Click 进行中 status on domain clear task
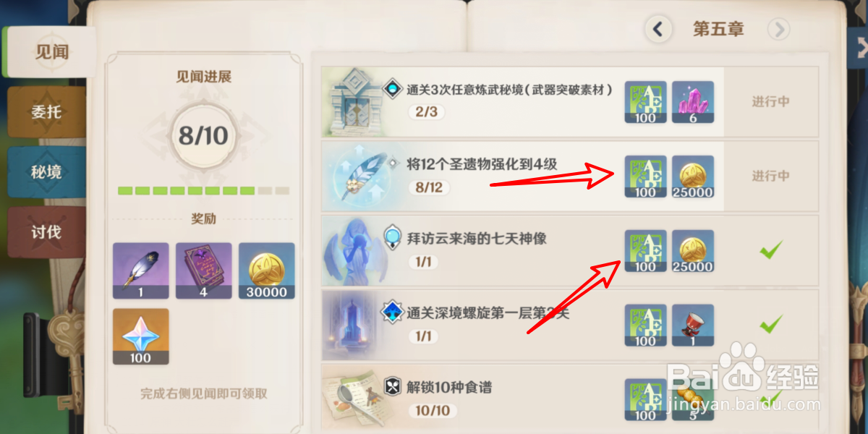Screen dimensions: 868x434 (x=770, y=101)
